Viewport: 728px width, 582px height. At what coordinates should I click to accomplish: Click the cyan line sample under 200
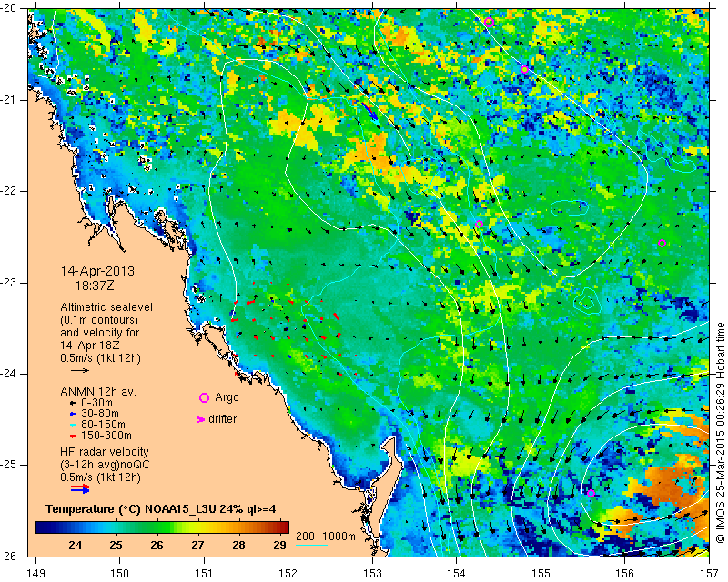(311, 545)
